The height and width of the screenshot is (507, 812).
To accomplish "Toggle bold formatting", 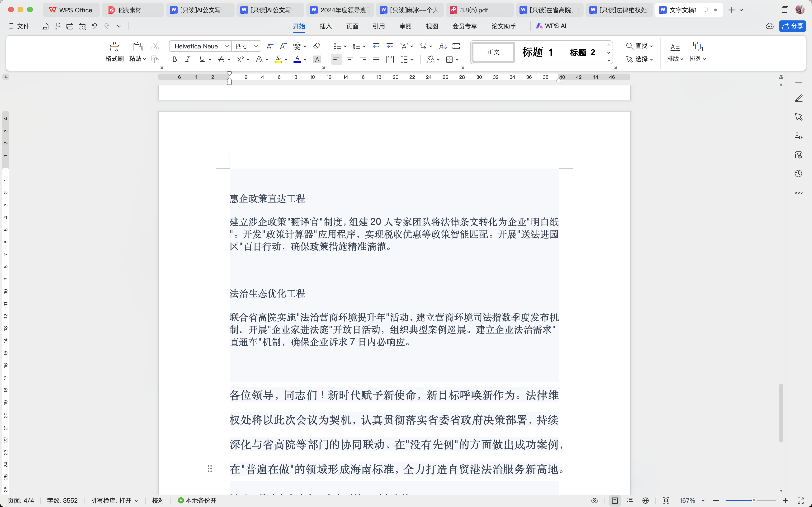I will coord(175,60).
